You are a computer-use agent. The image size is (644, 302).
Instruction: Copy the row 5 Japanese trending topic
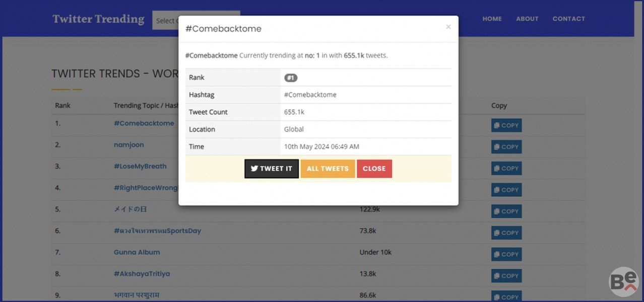[x=506, y=211]
